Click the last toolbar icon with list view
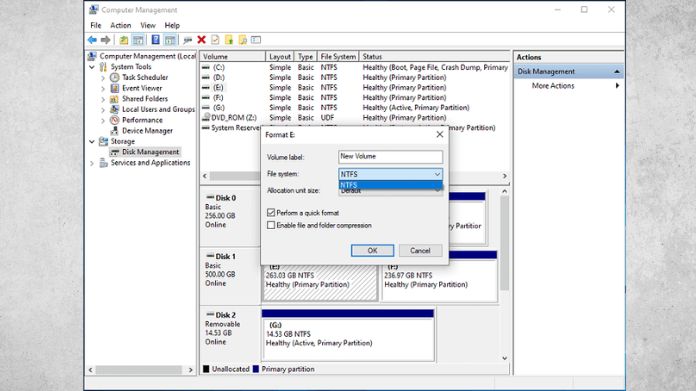Image resolution: width=696 pixels, height=391 pixels. tap(256, 40)
